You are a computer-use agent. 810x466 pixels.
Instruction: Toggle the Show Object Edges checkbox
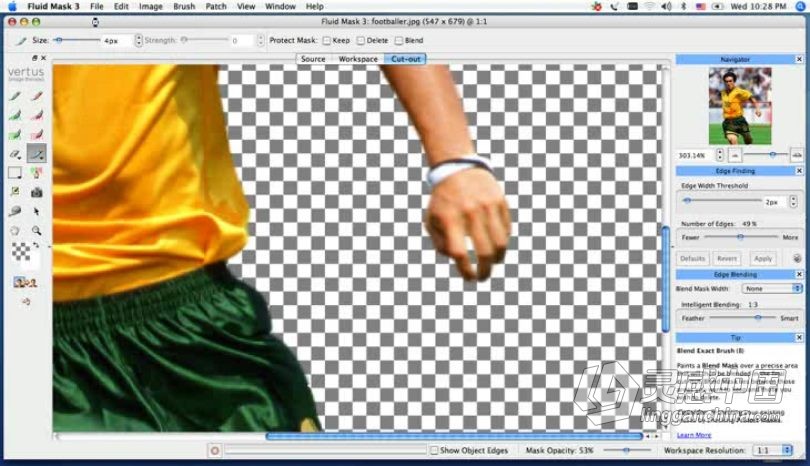[x=434, y=451]
